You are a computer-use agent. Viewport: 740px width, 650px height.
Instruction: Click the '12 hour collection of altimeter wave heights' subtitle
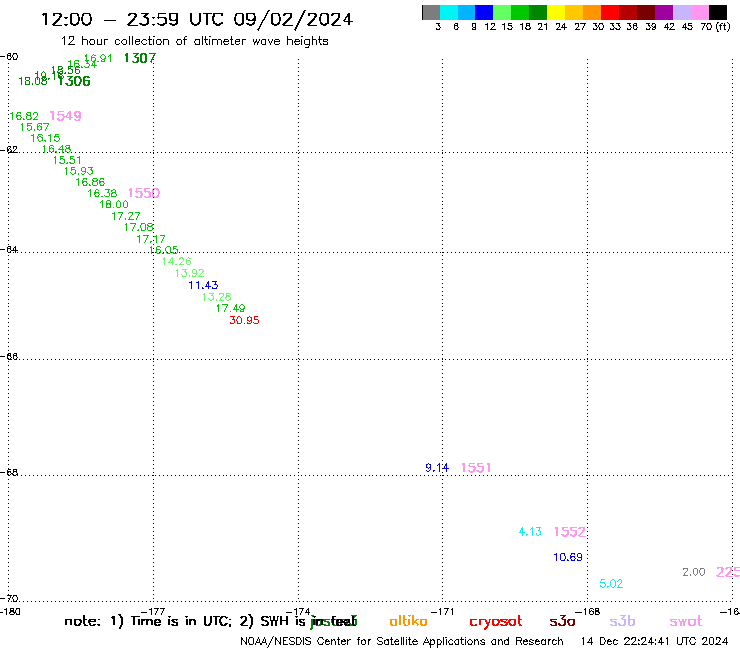pyautogui.click(x=194, y=41)
